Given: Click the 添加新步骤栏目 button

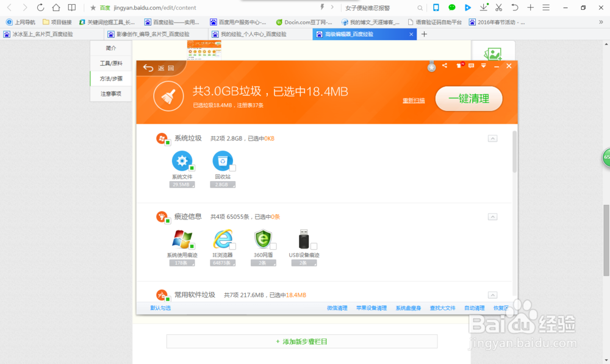Looking at the screenshot, I should point(302,341).
